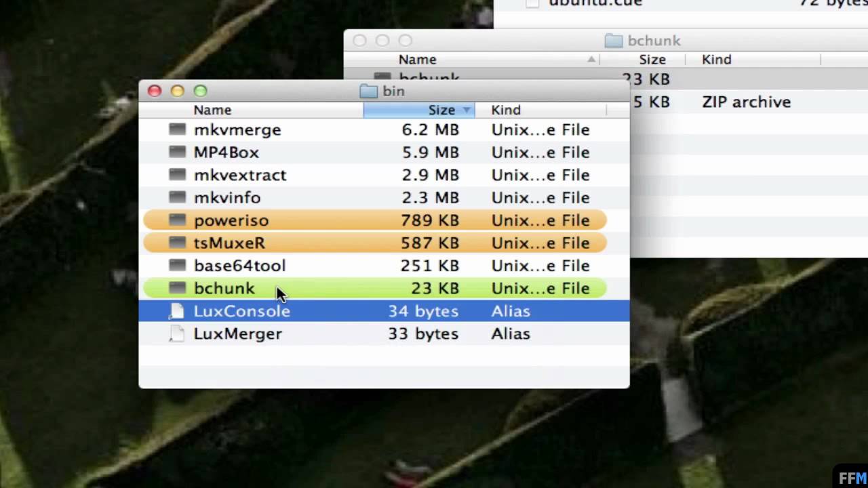Click the mkvextract file icon
The height and width of the screenshot is (488, 868).
(x=178, y=175)
